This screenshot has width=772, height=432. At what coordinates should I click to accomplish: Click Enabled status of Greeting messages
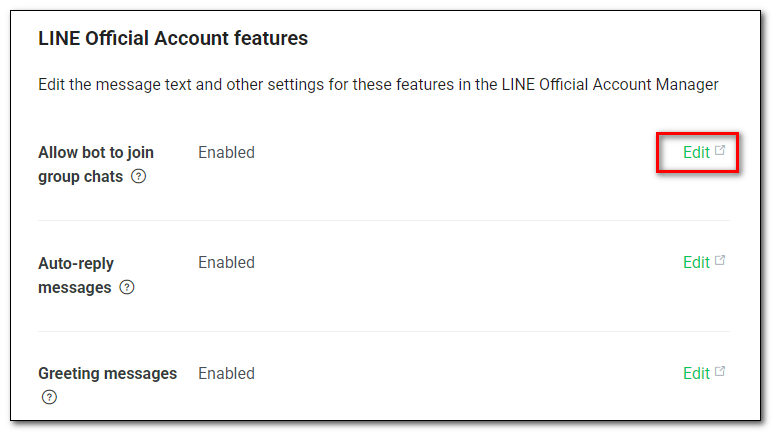pyautogui.click(x=226, y=373)
